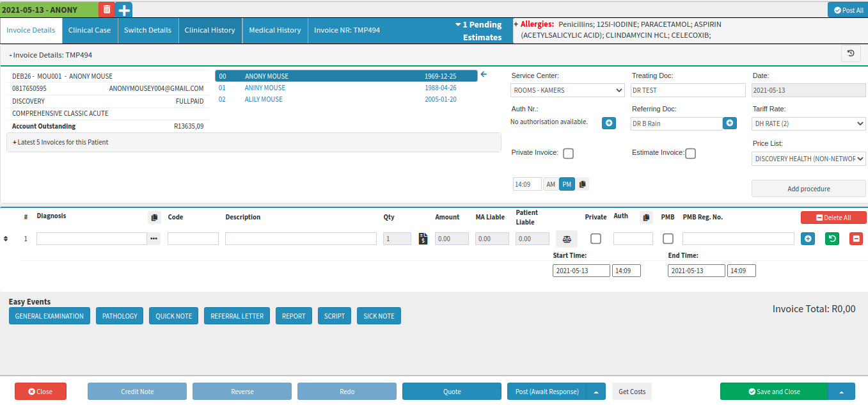Click the balance scale icon in line row
The image size is (868, 405).
click(x=566, y=239)
